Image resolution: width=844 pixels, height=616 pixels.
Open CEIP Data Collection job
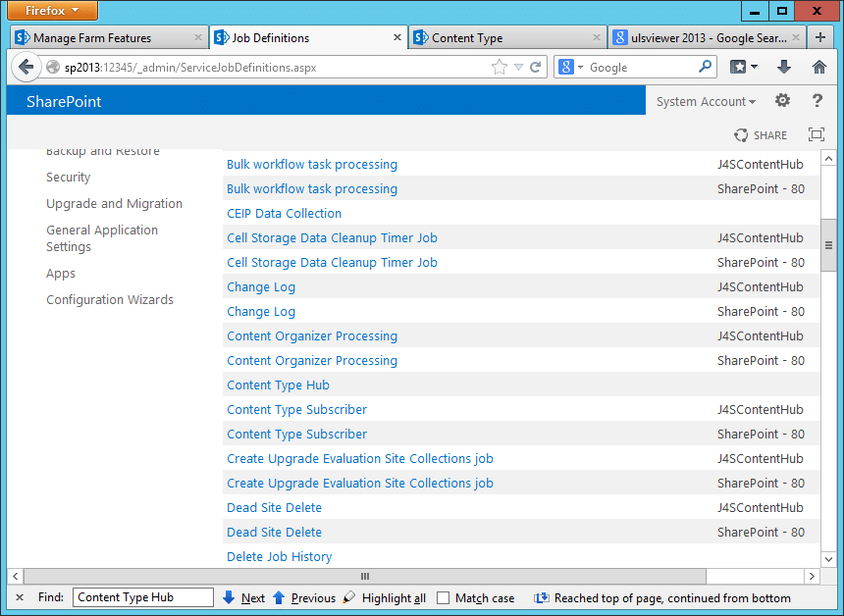[284, 214]
